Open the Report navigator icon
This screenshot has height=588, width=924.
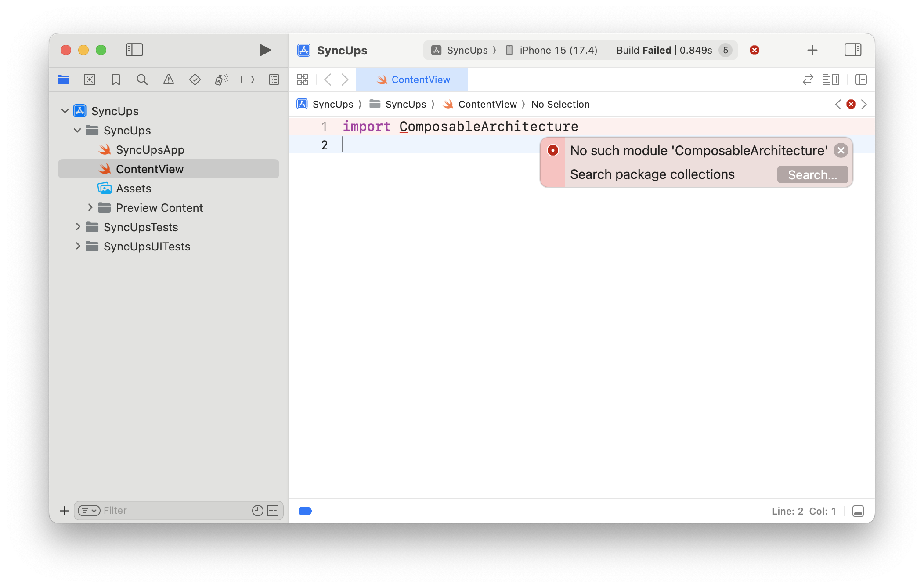(x=274, y=80)
